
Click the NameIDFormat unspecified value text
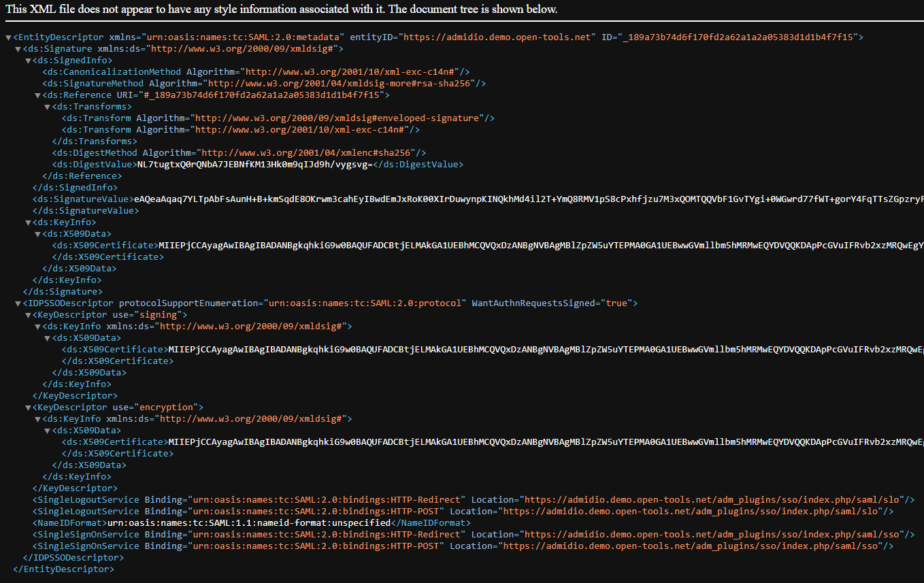tap(248, 523)
